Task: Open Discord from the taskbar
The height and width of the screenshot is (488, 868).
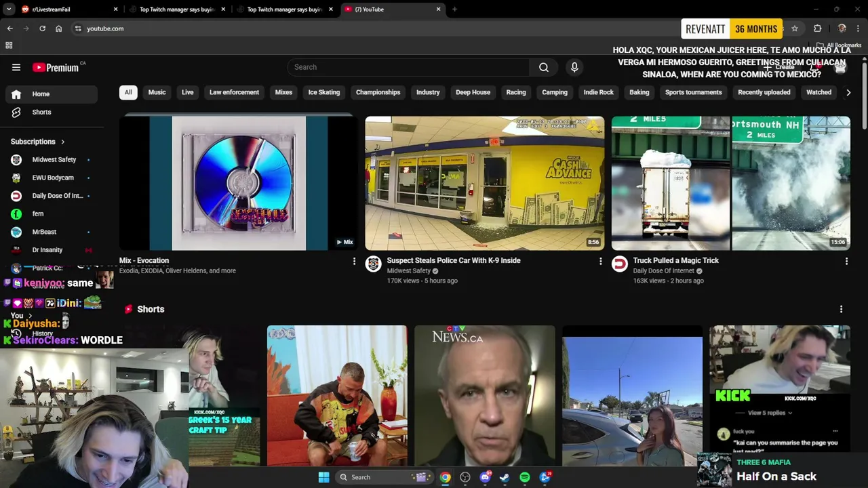Action: point(485,477)
